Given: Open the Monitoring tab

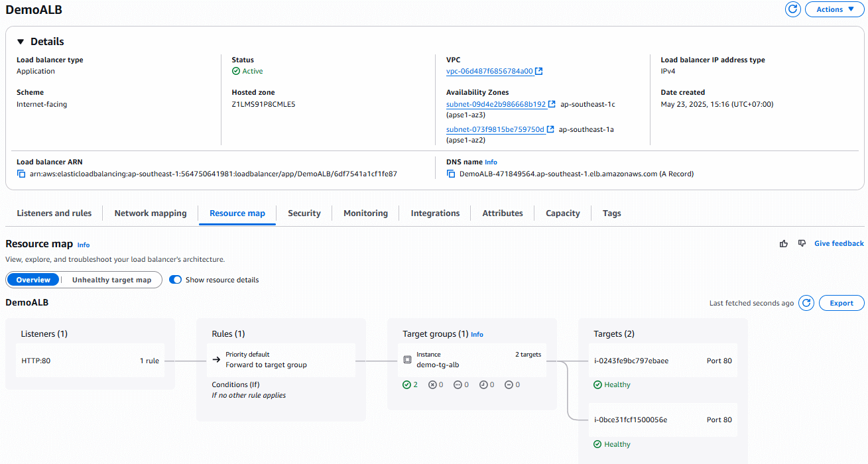Looking at the screenshot, I should [x=365, y=213].
